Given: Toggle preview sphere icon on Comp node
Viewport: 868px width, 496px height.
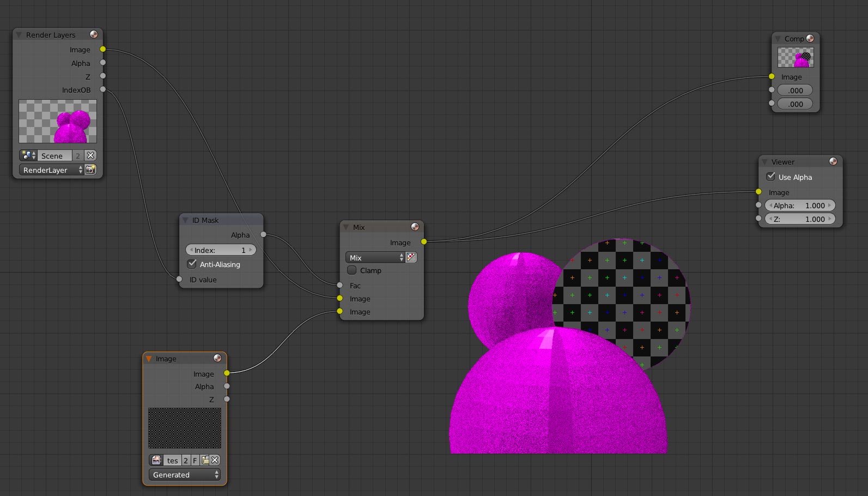Looking at the screenshot, I should [x=810, y=38].
